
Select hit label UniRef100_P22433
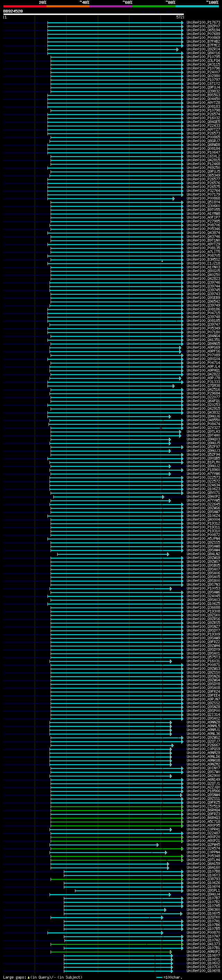tap(203, 125)
